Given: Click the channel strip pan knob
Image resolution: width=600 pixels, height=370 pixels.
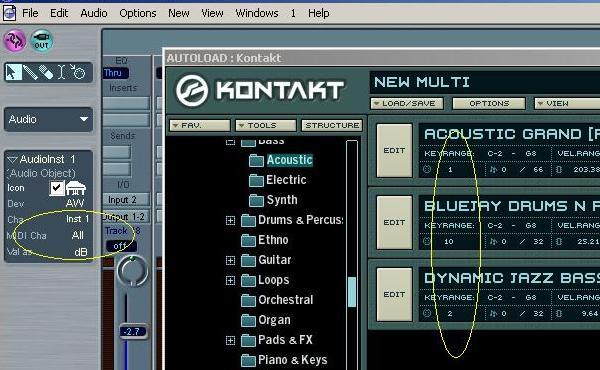Looking at the screenshot, I should tap(132, 271).
